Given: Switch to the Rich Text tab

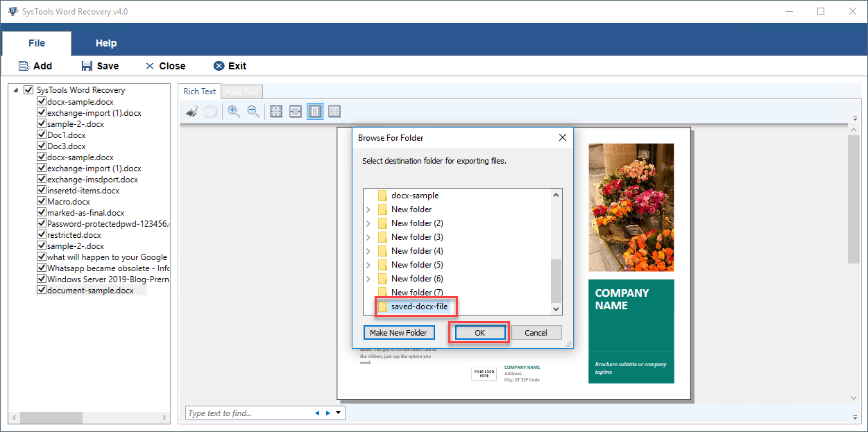Looking at the screenshot, I should pyautogui.click(x=200, y=92).
